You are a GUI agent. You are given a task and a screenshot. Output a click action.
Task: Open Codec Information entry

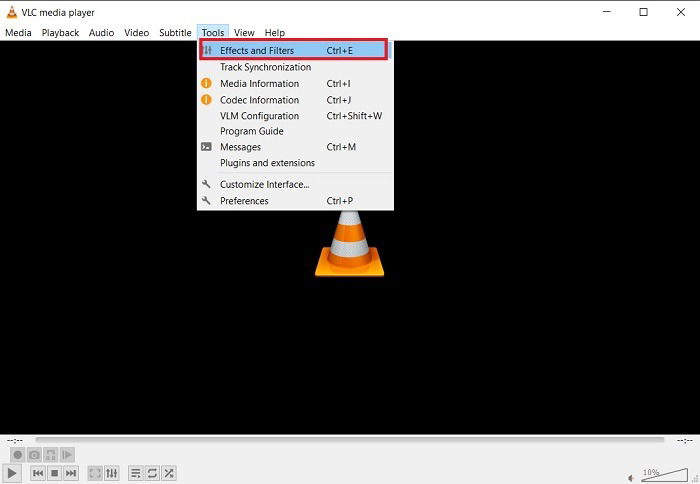(295, 100)
